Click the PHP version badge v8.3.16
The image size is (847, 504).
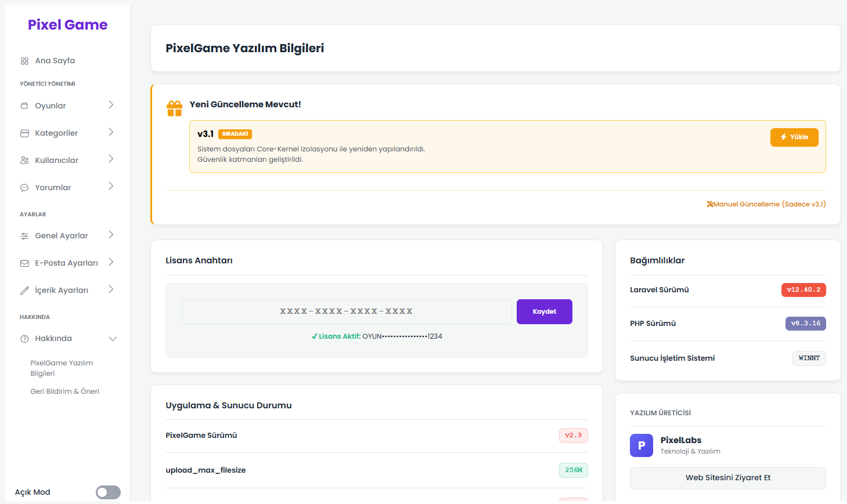[806, 324]
